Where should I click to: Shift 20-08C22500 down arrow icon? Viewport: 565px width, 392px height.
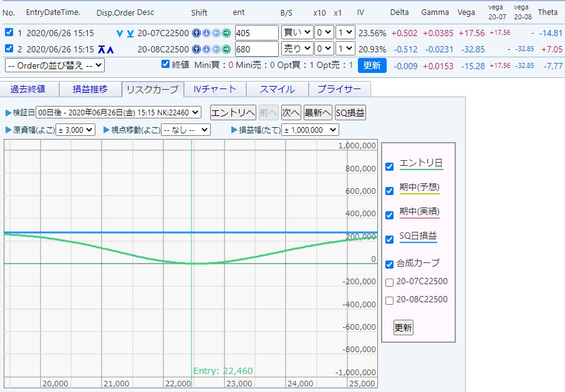coord(206,49)
